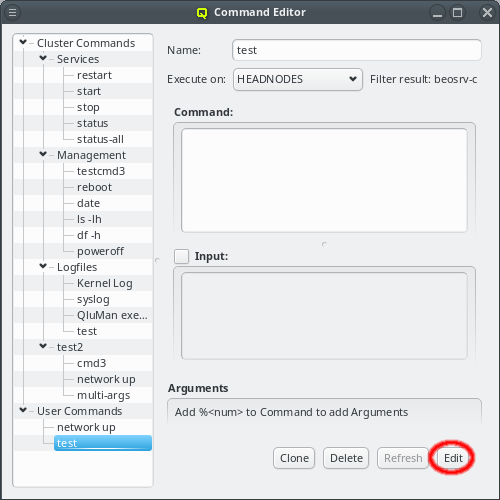Select the stop command
The height and width of the screenshot is (500, 500).
[88, 107]
